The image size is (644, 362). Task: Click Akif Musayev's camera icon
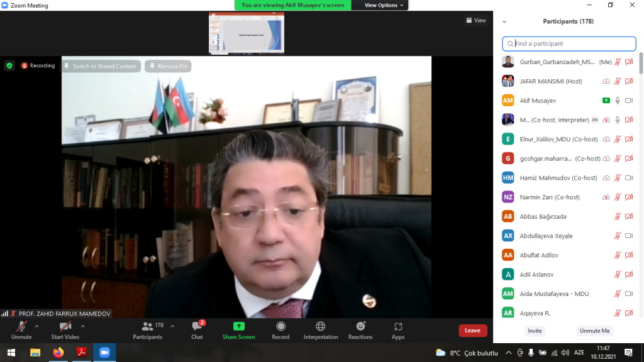(x=629, y=101)
